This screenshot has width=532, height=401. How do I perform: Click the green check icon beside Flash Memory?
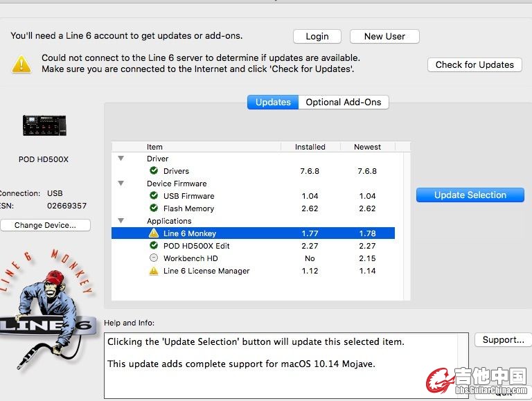tap(154, 208)
